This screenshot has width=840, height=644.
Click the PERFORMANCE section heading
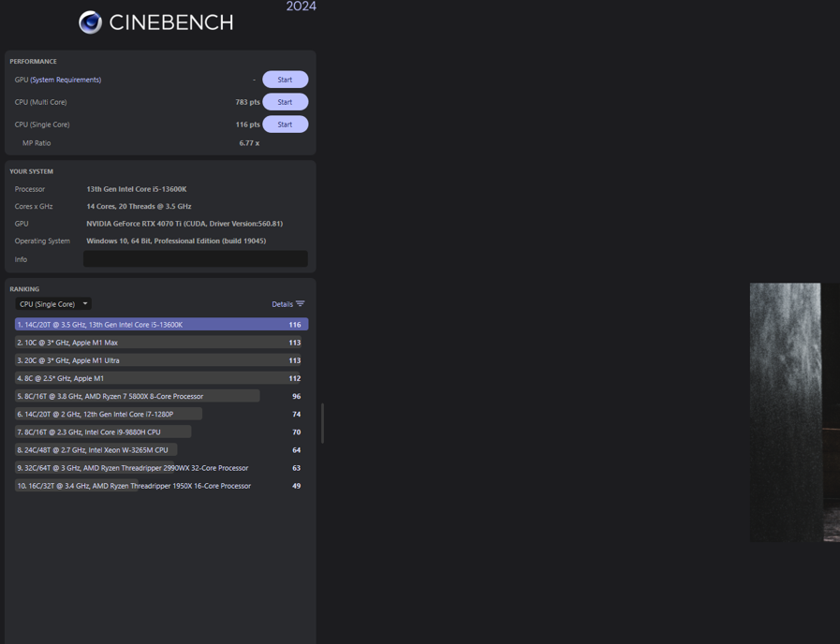[x=33, y=62]
